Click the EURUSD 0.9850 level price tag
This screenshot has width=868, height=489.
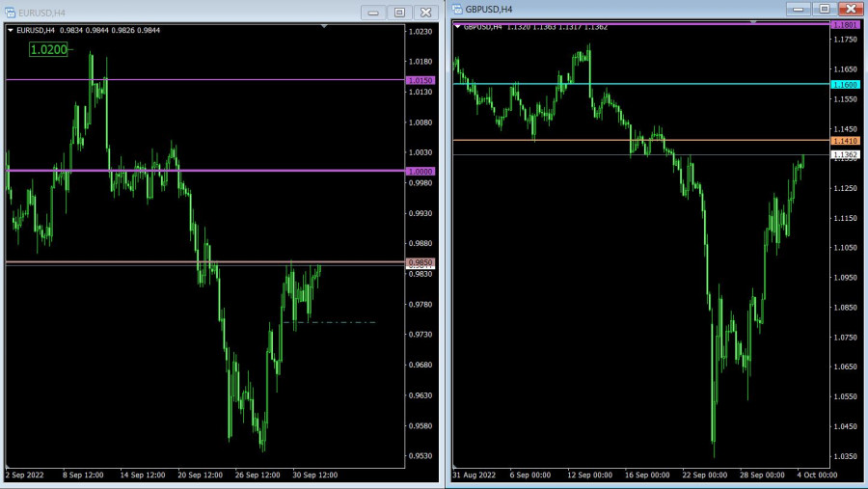point(421,261)
